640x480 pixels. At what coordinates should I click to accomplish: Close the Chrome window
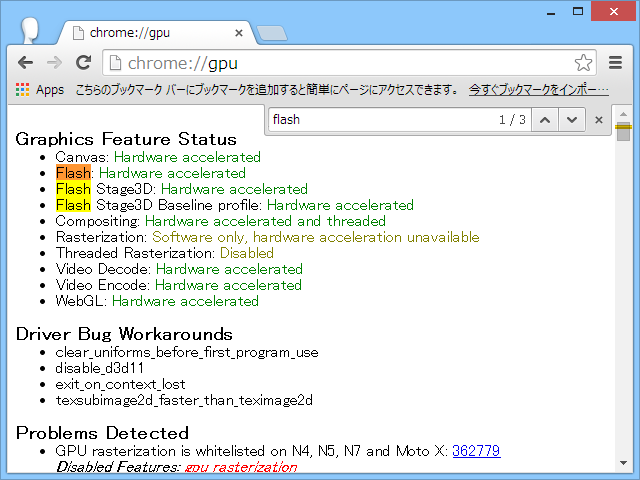tap(613, 11)
